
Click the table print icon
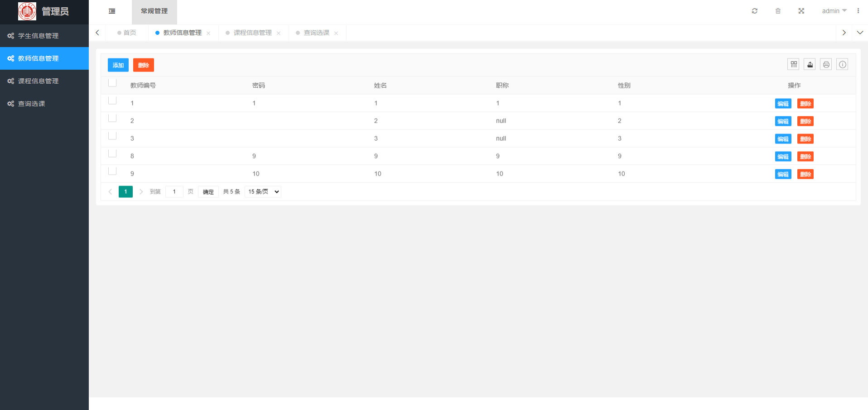[x=826, y=64]
